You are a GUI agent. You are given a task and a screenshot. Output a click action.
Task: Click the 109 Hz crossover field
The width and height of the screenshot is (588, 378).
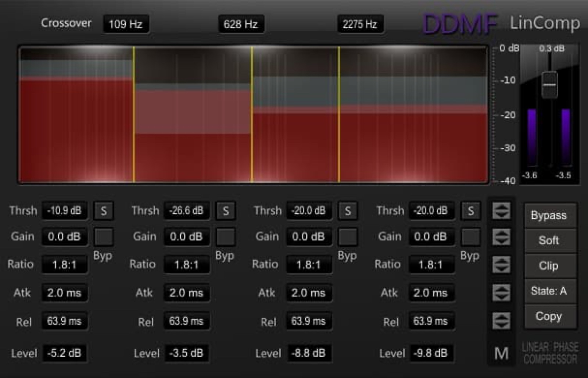(x=126, y=24)
